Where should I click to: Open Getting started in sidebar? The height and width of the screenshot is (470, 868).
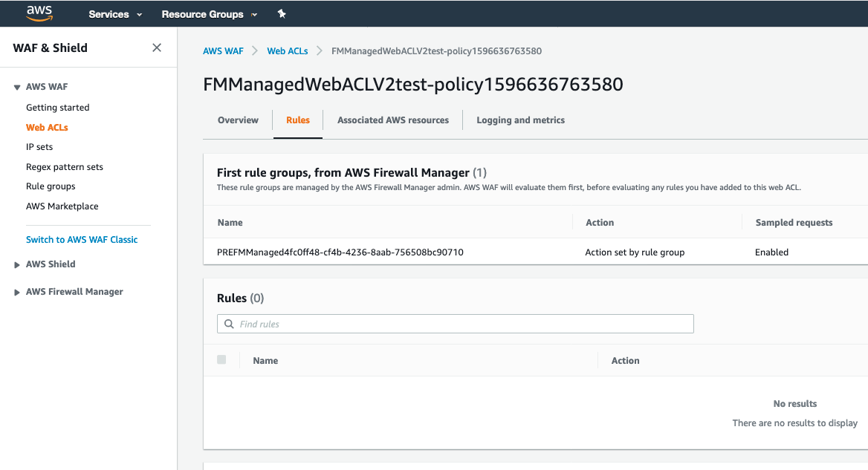coord(57,107)
